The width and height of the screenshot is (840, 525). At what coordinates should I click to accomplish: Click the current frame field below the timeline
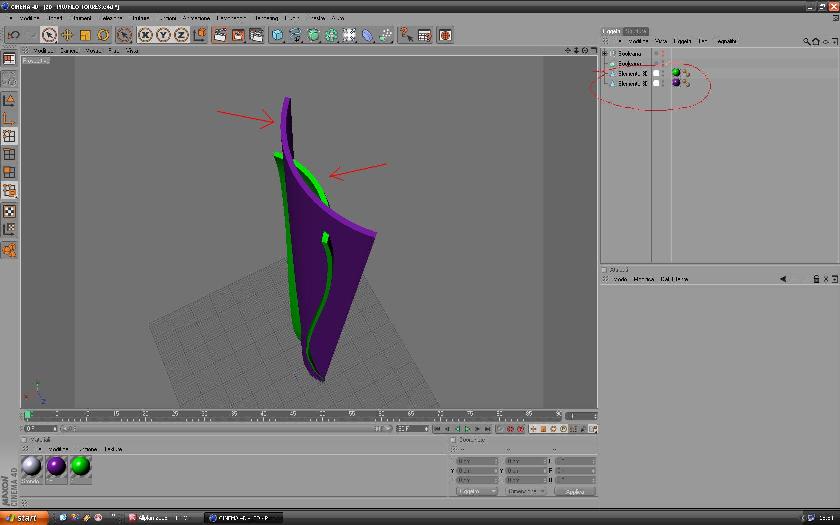coord(41,429)
